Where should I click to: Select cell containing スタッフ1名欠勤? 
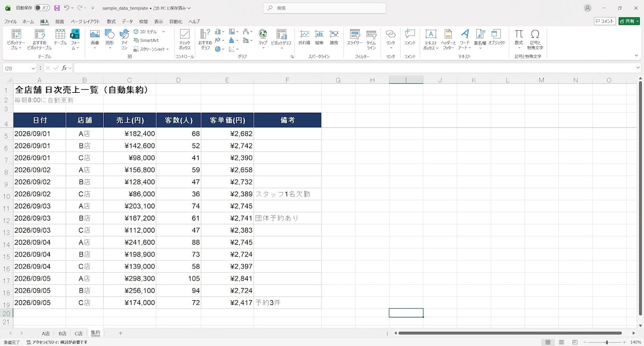click(287, 194)
